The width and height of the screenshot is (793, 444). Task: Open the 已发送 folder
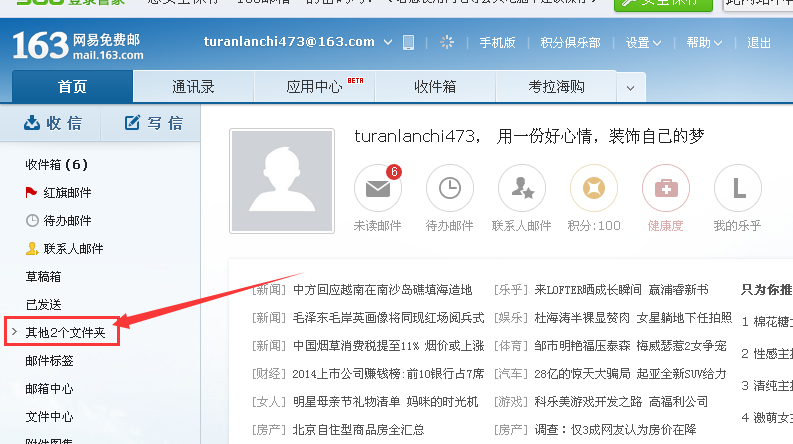pyautogui.click(x=43, y=304)
